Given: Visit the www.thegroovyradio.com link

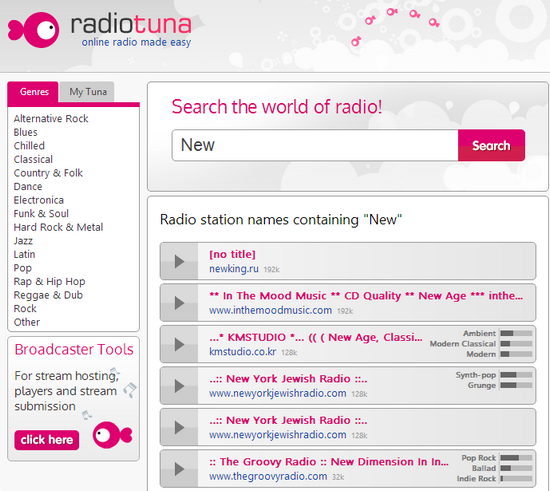Looking at the screenshot, I should pos(268,476).
